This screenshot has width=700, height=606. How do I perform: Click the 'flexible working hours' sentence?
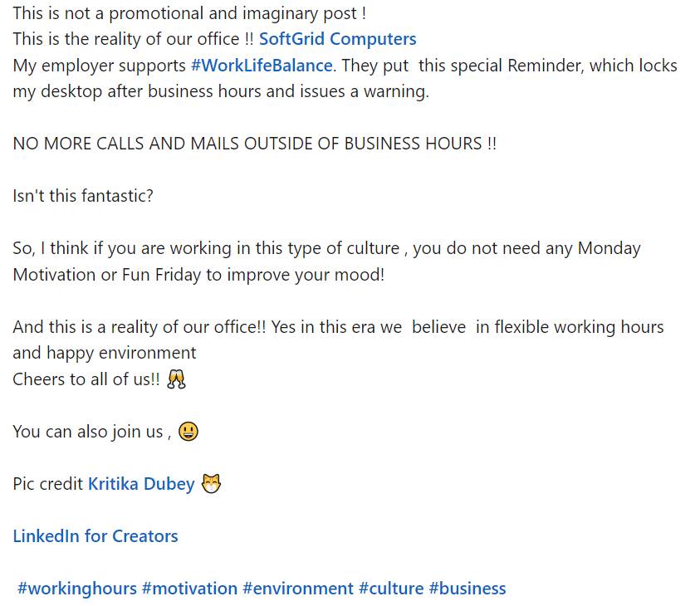pos(338,340)
